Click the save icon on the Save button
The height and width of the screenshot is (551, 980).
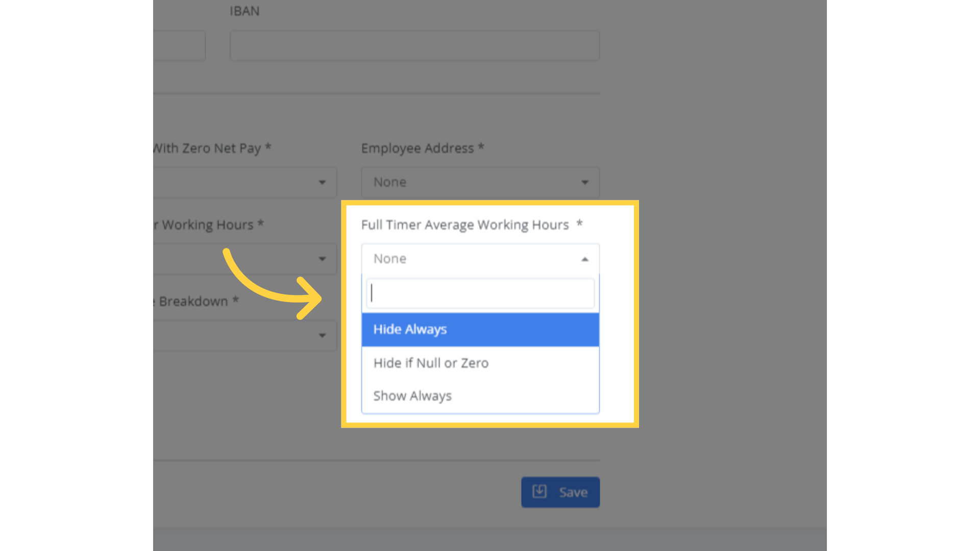(538, 492)
